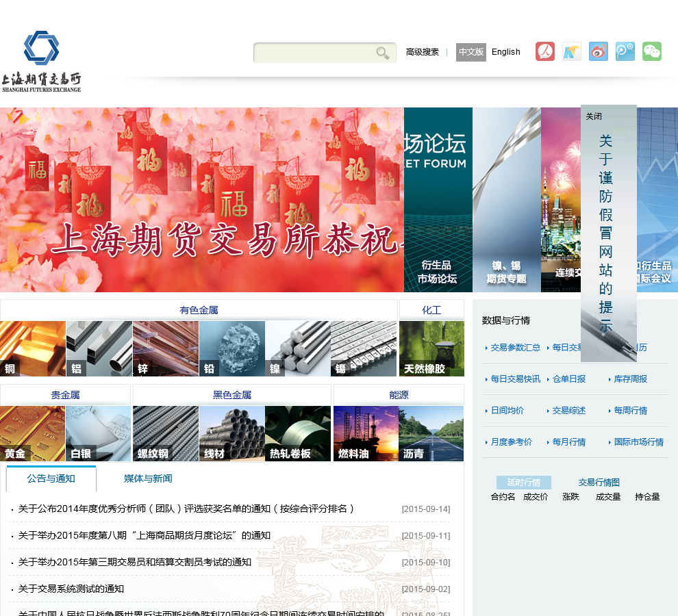This screenshot has width=678, height=616.
Task: Select the 白银 silver product tile
Action: (99, 433)
